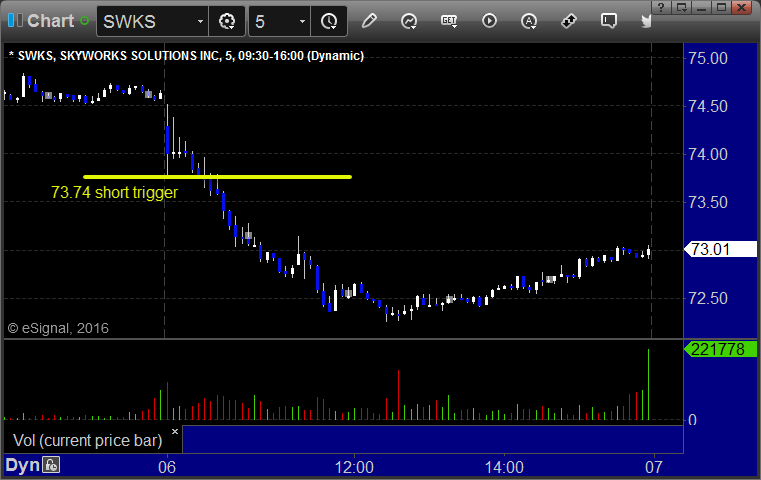Click the blue window grip icon beside Chart
Screen dimensions: 761x480
15,20
